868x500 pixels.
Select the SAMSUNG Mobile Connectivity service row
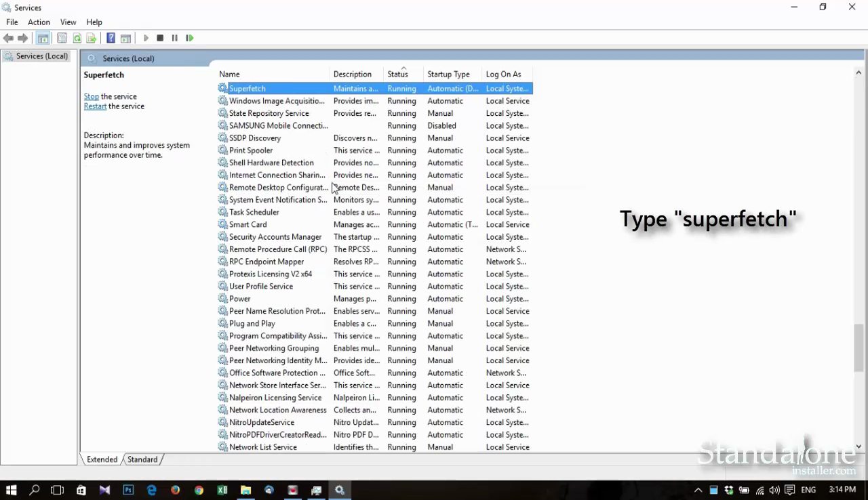tap(375, 126)
